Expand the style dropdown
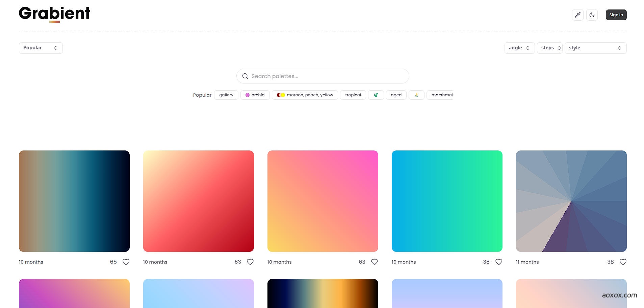Viewport: 644px width, 308px height. point(595,48)
